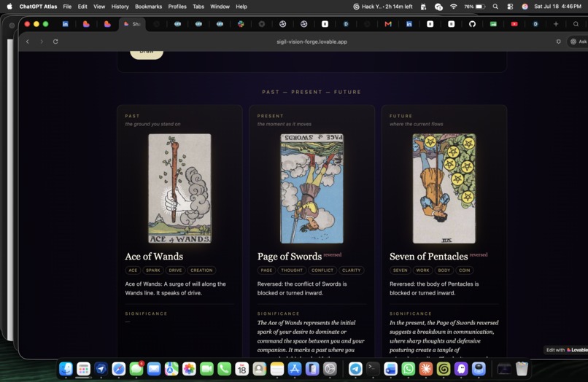This screenshot has width=588, height=382.
Task: Go back using the browser back arrow
Action: [28, 42]
